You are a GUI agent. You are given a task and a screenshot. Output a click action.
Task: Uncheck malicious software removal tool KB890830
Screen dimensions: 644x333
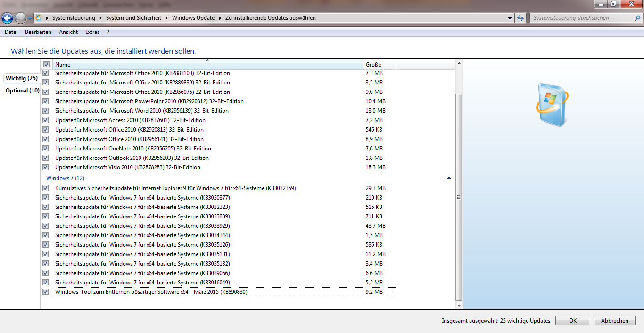[x=45, y=292]
